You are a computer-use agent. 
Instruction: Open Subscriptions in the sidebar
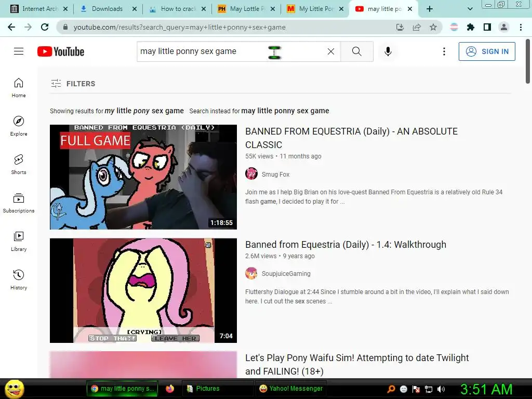[19, 203]
